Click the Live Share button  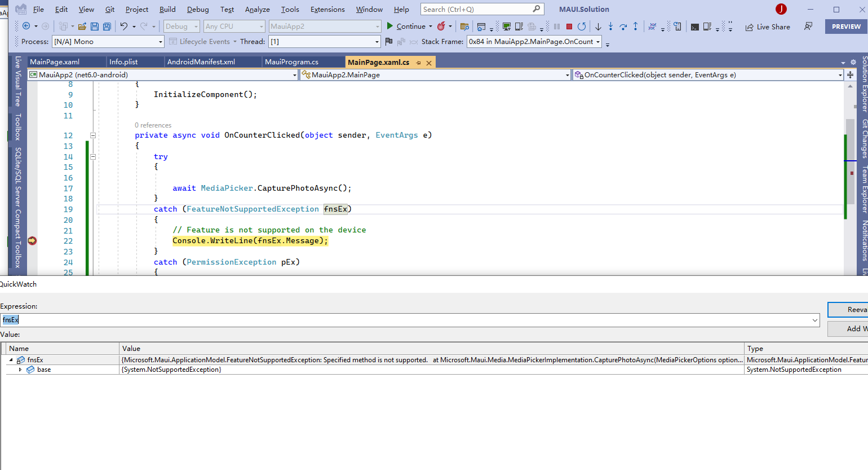point(768,27)
